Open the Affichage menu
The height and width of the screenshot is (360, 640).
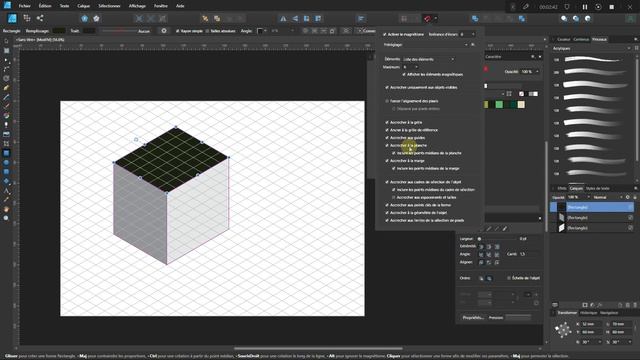[137, 6]
